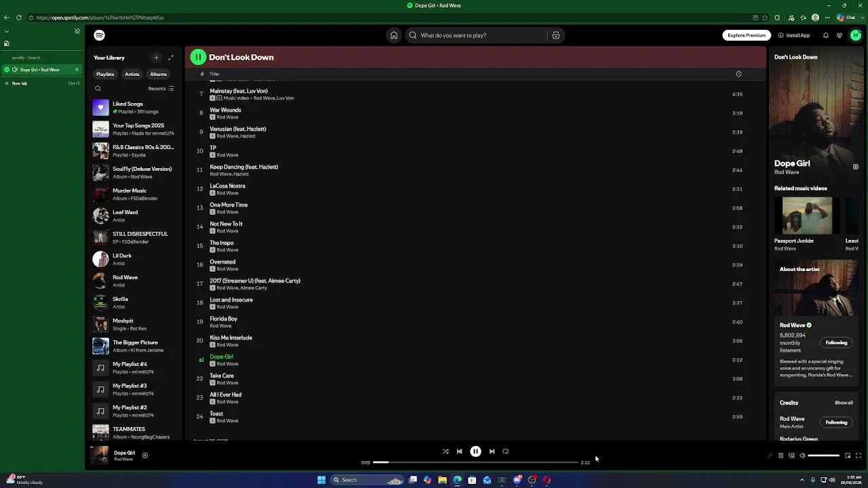
Task: Open the Friend Activity icon
Action: (840, 35)
